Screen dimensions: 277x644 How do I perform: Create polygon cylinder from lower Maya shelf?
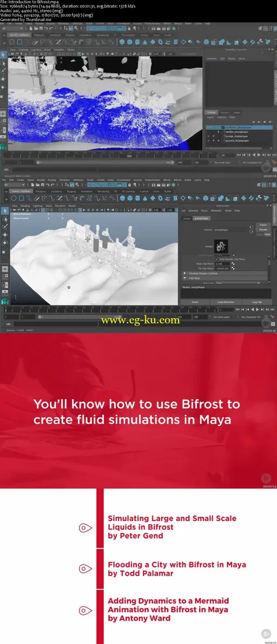coord(137,198)
